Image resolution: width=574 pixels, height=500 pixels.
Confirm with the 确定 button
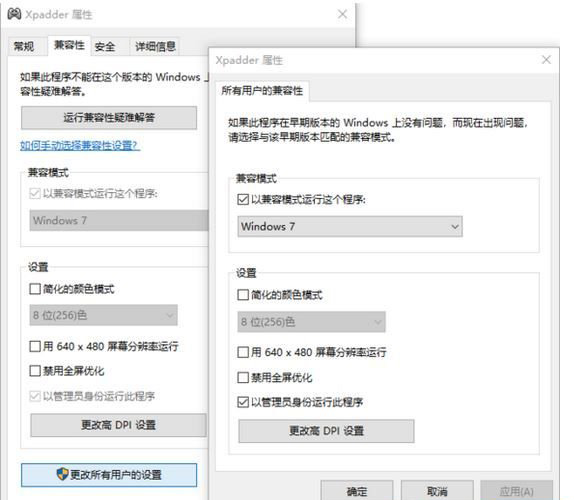(357, 490)
